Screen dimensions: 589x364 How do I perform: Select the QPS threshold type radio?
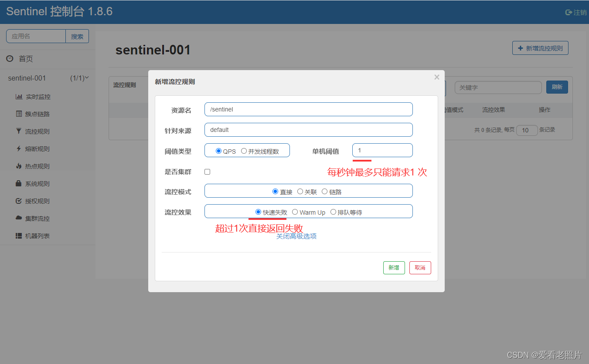click(219, 151)
